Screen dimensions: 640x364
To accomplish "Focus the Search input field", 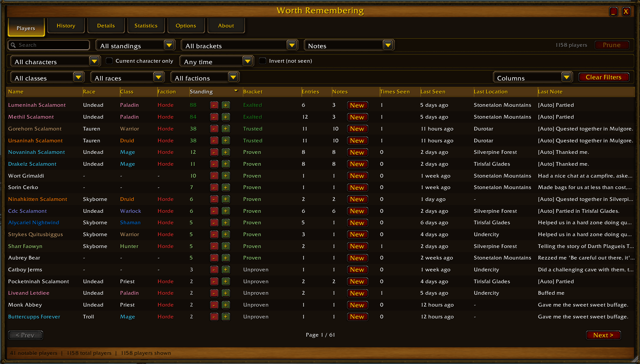I will click(49, 45).
